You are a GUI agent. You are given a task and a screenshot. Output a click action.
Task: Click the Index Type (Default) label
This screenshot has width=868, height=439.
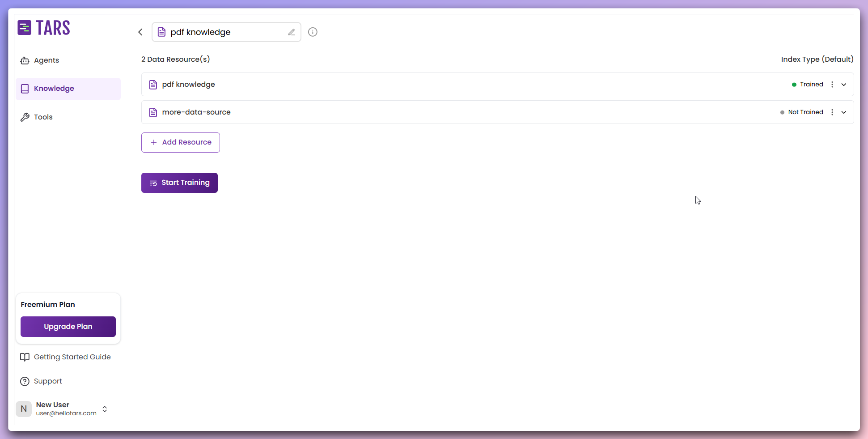(x=817, y=60)
